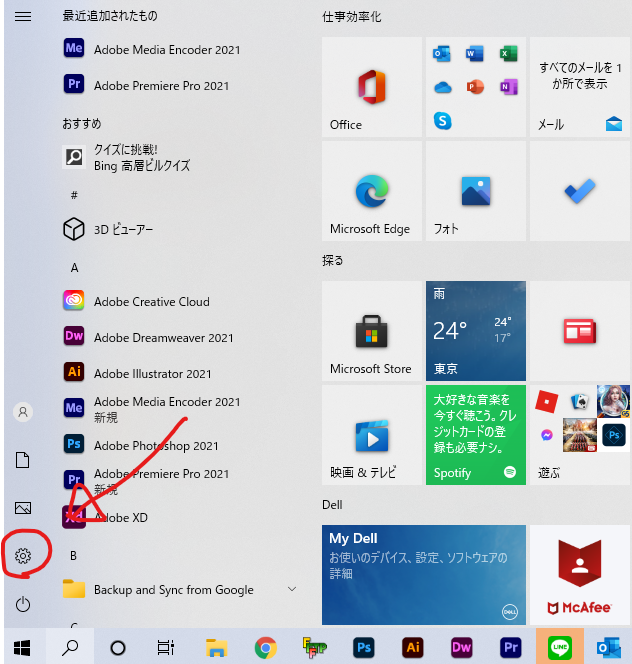632x664 pixels.
Task: Open the Power options icon
Action: (23, 604)
